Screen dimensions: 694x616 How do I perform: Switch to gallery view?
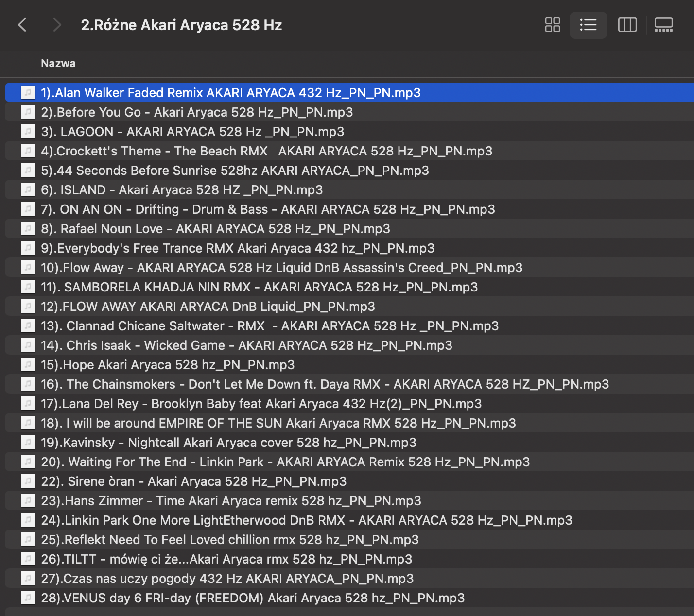click(663, 25)
